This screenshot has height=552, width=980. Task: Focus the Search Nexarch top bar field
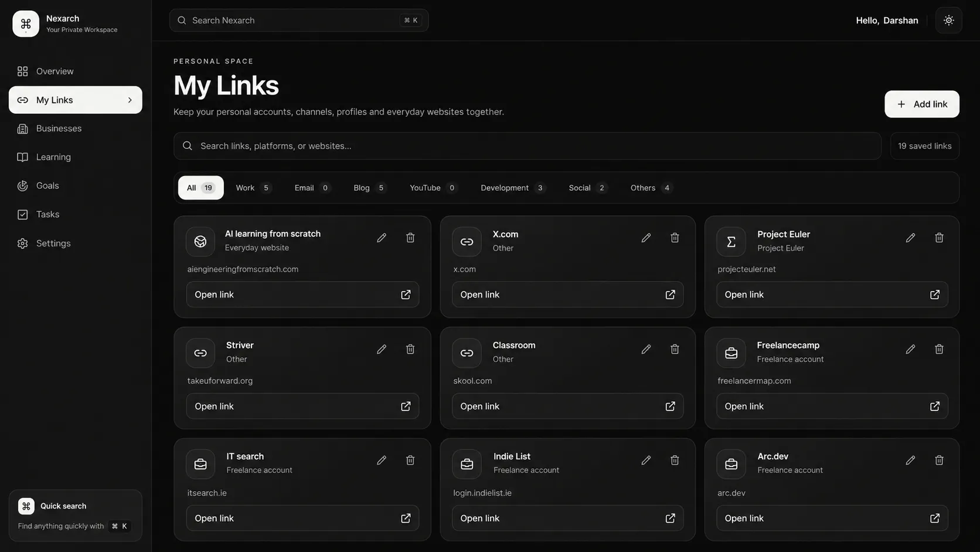click(x=299, y=21)
